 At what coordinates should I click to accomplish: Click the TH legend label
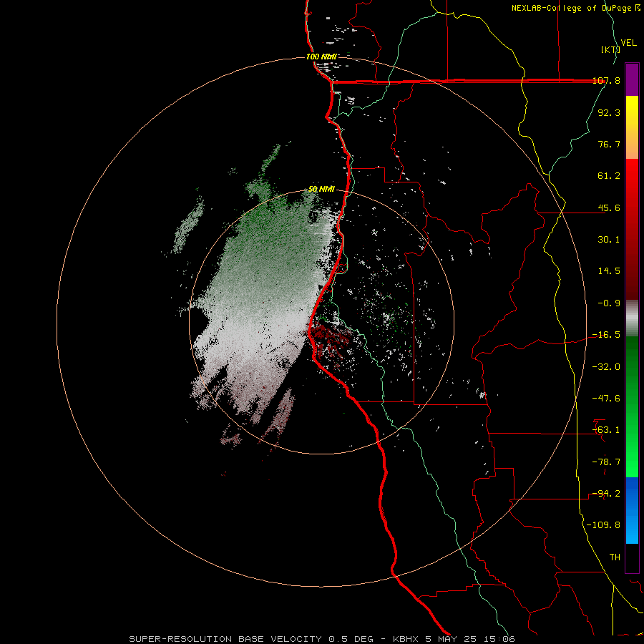[x=615, y=557]
